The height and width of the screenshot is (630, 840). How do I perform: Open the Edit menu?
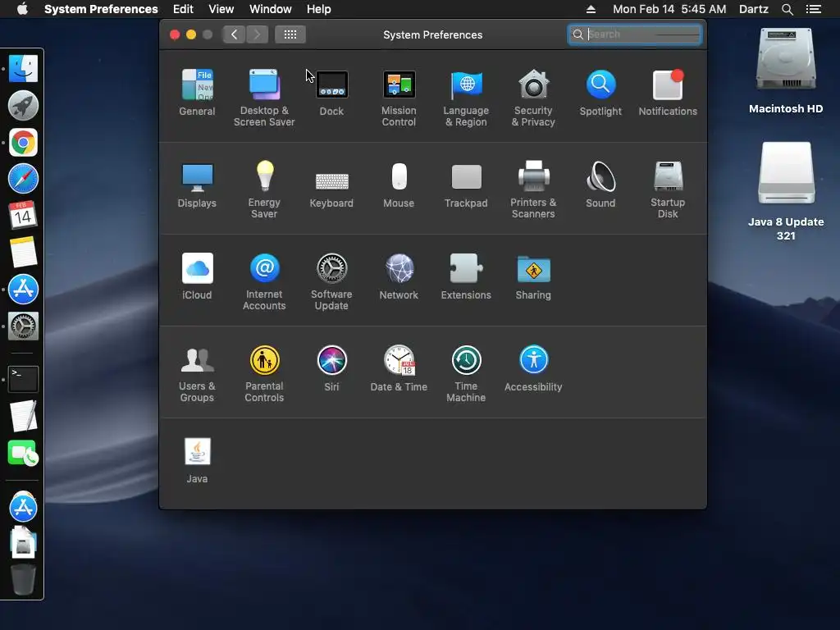pos(183,9)
